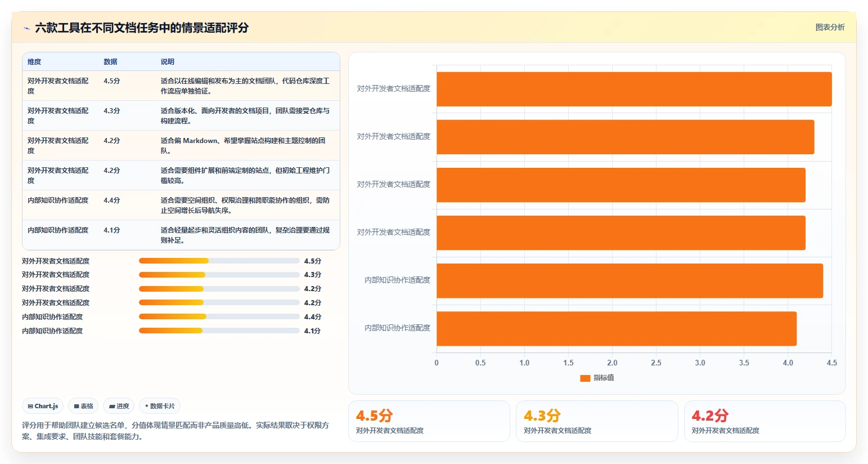The width and height of the screenshot is (868, 464).
Task: Click the x-axis tick label 2.0
Action: pos(612,363)
